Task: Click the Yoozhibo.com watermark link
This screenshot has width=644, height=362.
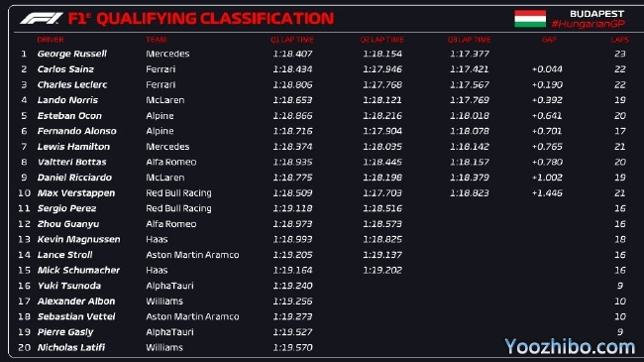Action: (x=570, y=346)
